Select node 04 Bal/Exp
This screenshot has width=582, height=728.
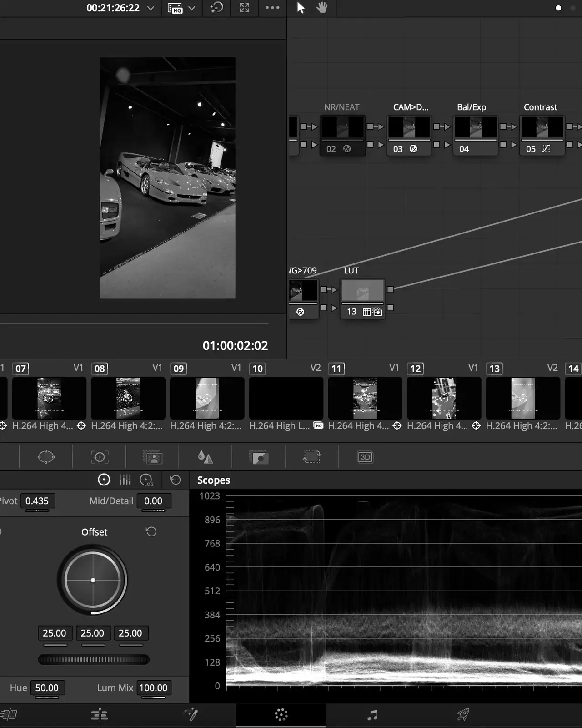point(476,136)
